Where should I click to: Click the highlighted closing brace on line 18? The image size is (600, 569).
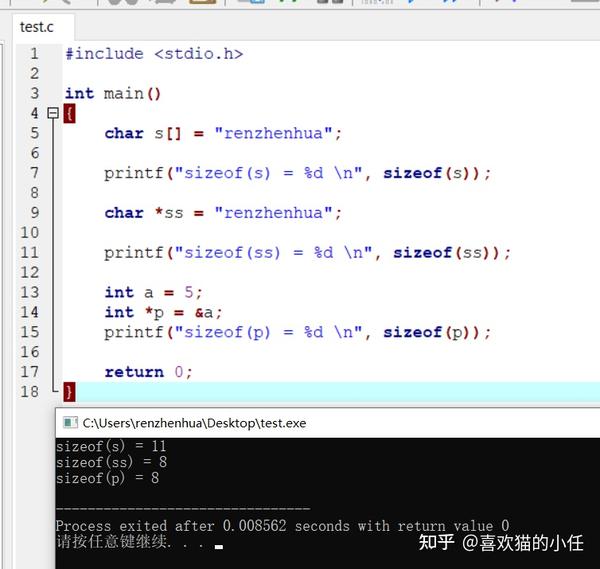[x=69, y=392]
